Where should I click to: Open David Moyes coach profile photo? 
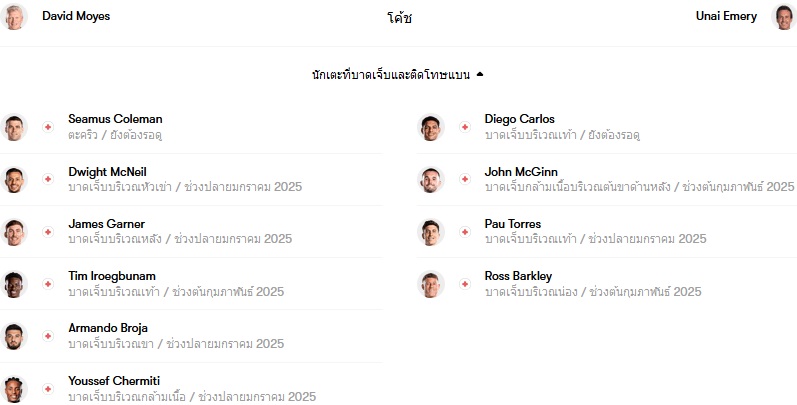14,17
